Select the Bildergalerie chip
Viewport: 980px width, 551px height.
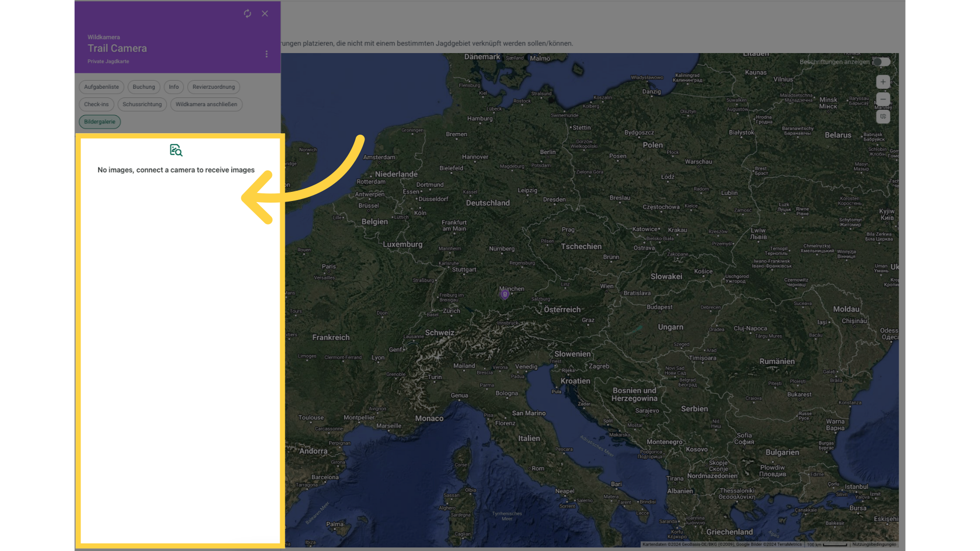100,122
